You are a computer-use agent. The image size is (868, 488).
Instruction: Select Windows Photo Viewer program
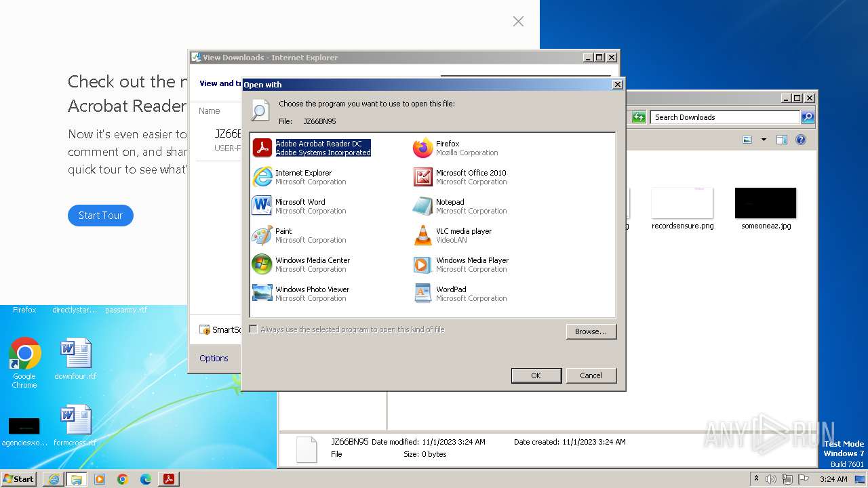pos(301,293)
